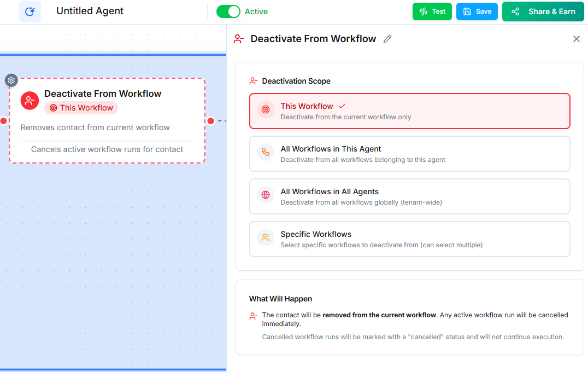588x372 pixels.
Task: Open the gear settings icon on the workflow node
Action: point(11,80)
